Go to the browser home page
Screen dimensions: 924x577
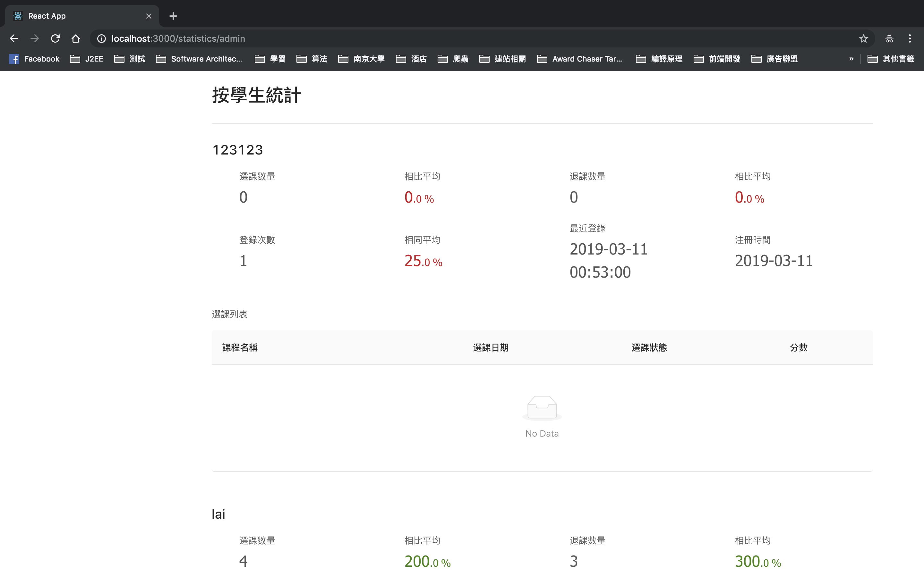pos(76,38)
